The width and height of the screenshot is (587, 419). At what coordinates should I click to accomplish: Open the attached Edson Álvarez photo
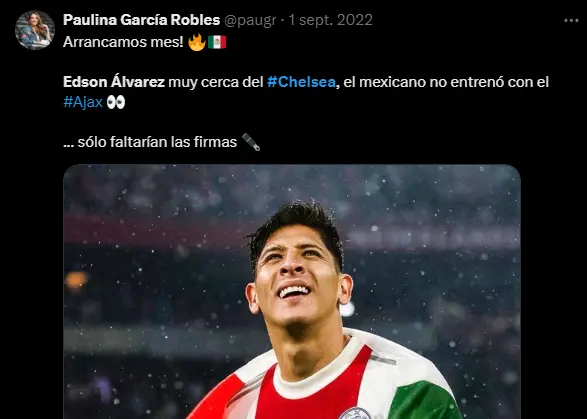292,292
